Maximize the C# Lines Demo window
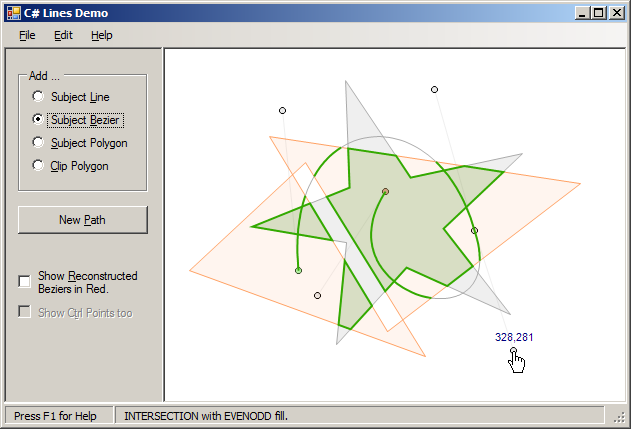Screen dimensions: 631x429 tap(598, 13)
